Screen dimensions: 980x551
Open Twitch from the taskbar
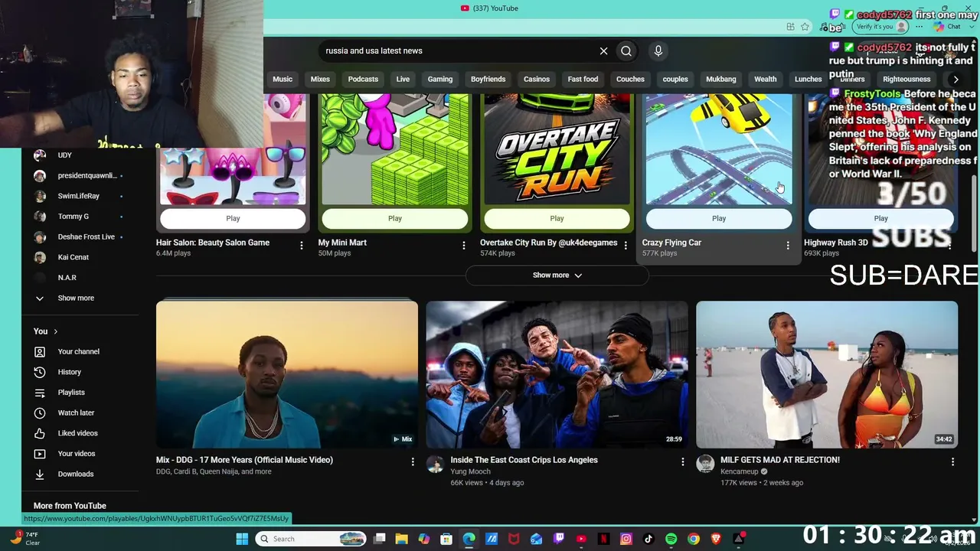click(x=559, y=539)
